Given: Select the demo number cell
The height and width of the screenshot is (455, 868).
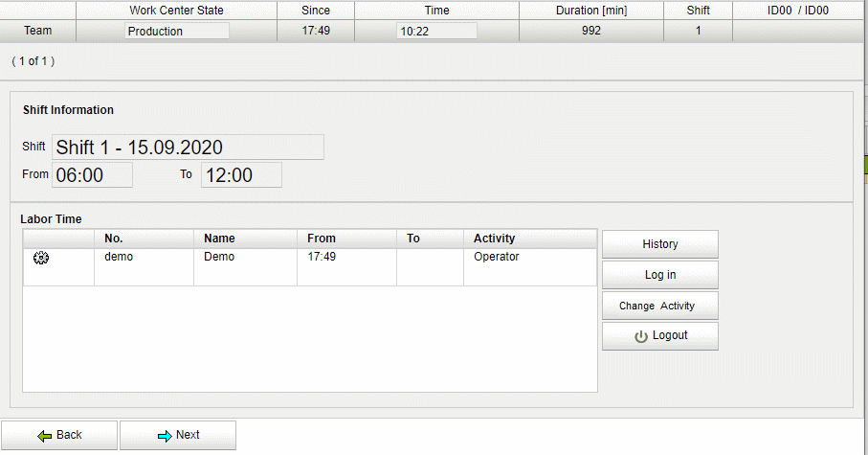Looking at the screenshot, I should (x=144, y=267).
